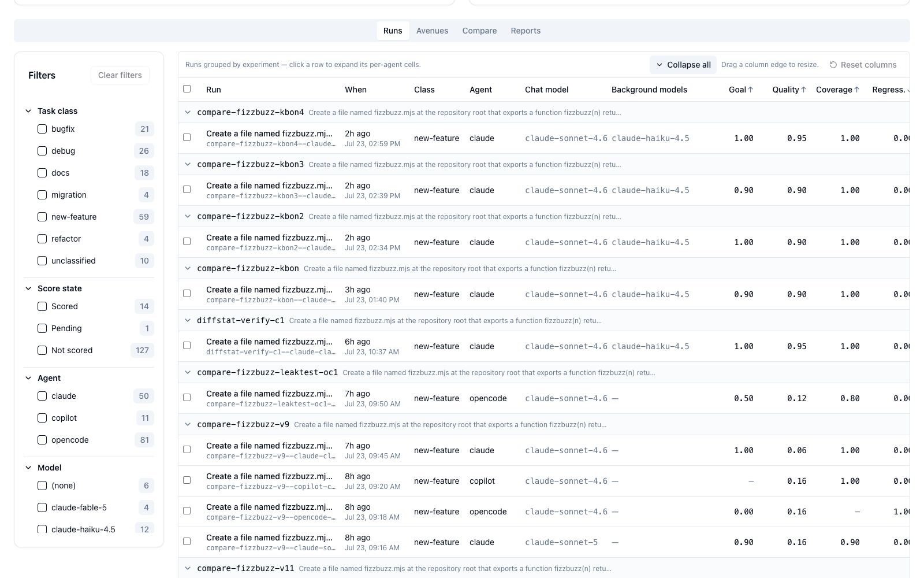Screen dimensions: 924x578
Task: Reset columns using the circular arrow button
Action: point(863,65)
